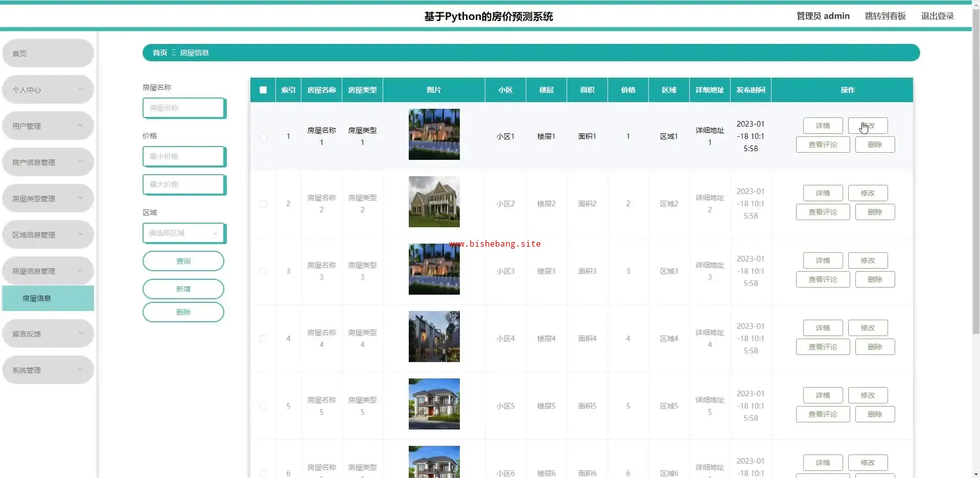980x478 pixels.
Task: Toggle the select-all checkbox in table header
Action: coord(263,90)
